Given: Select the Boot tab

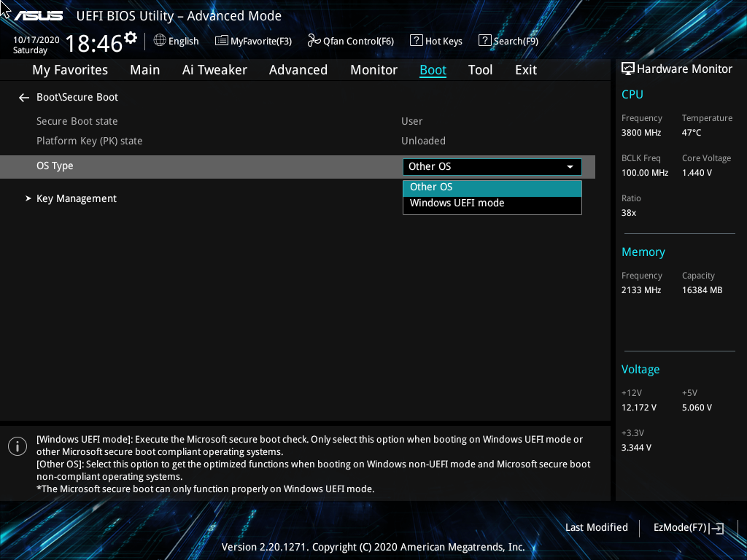Looking at the screenshot, I should click(x=433, y=70).
